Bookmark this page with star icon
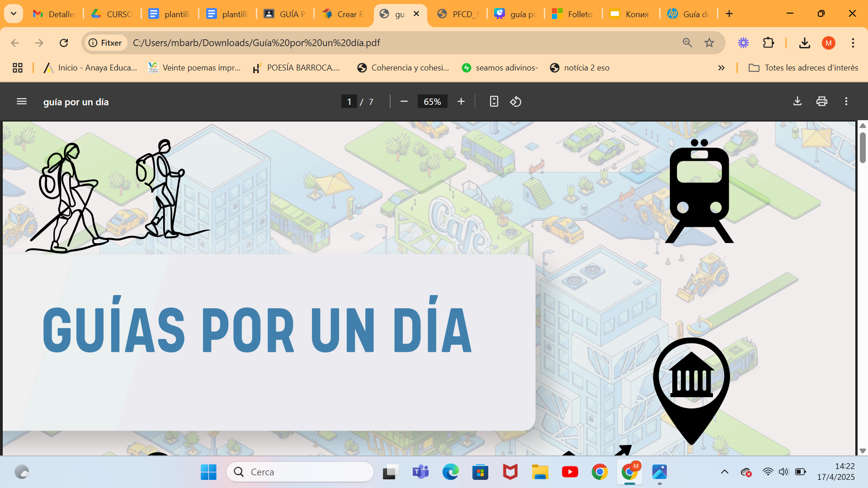This screenshot has width=868, height=488. pos(709,43)
